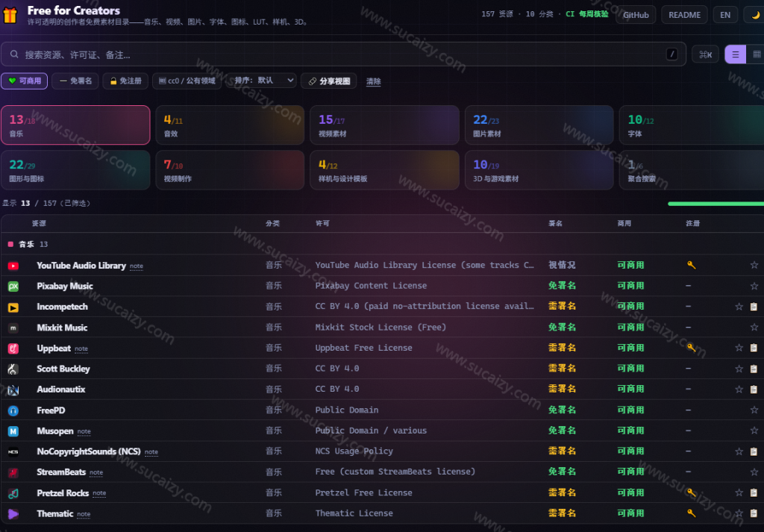Image resolution: width=764 pixels, height=532 pixels.
Task: Click the Pretzel Rocks row icon
Action: [x=13, y=493]
